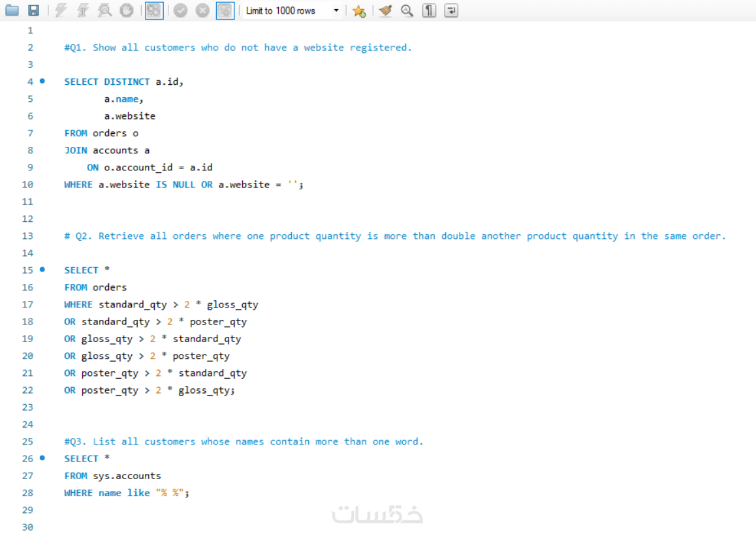Execute statement under cursor (lightning with I-beam)
Image resolution: width=756 pixels, height=534 pixels.
pos(82,10)
